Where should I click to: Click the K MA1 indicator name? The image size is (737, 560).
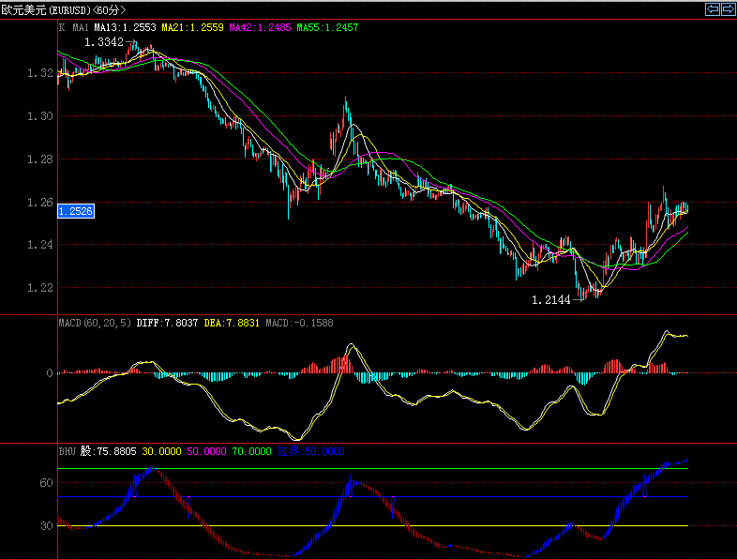75,28
